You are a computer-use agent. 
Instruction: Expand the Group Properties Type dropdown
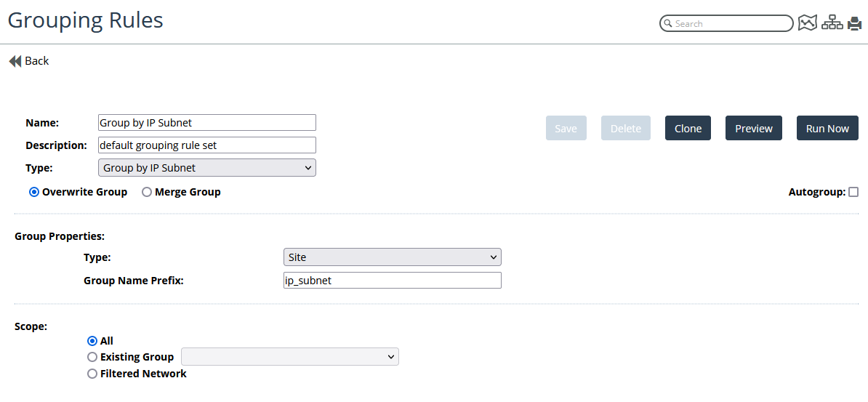392,257
